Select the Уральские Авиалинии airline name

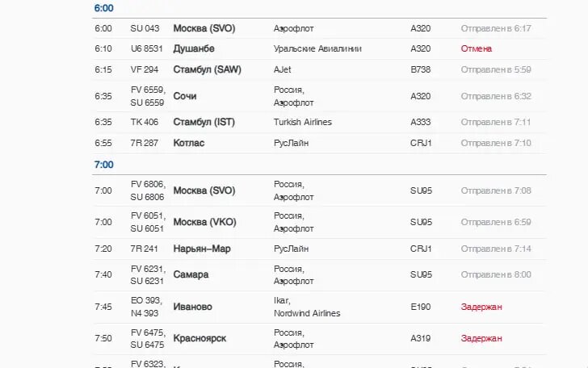(317, 48)
